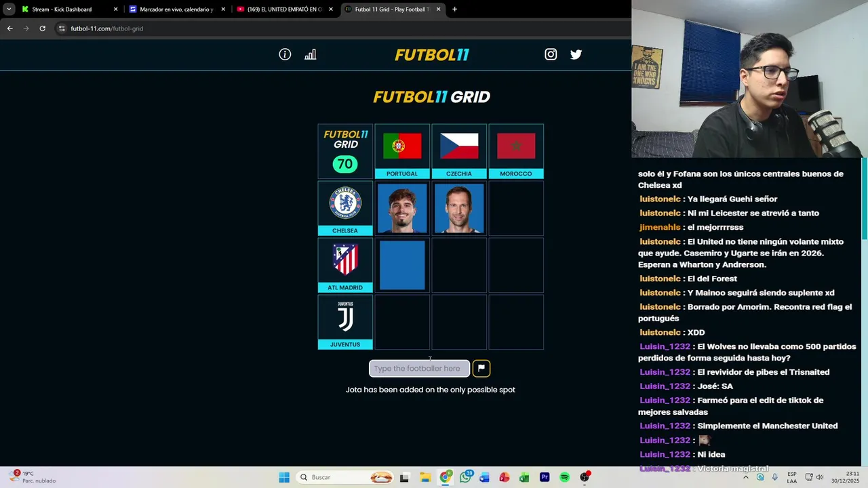Reload the futbol-11.com page

point(42,28)
